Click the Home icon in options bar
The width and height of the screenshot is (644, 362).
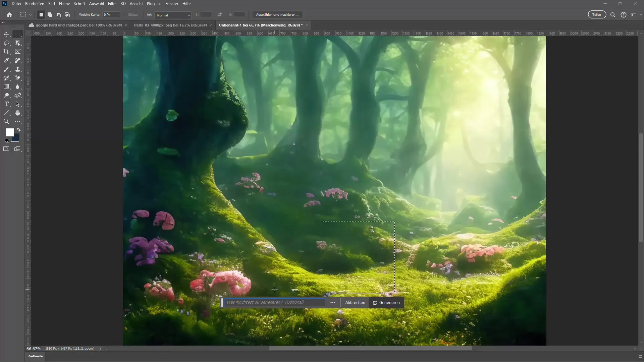[x=9, y=15]
